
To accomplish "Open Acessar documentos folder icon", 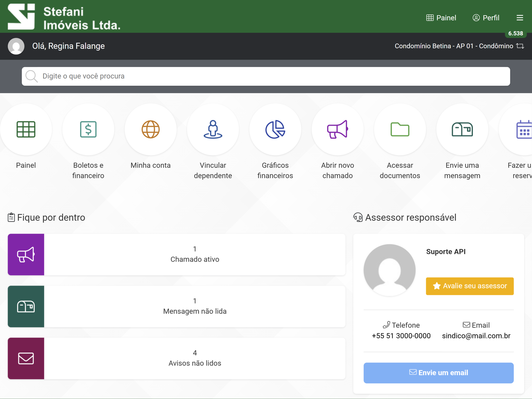I will (x=400, y=130).
